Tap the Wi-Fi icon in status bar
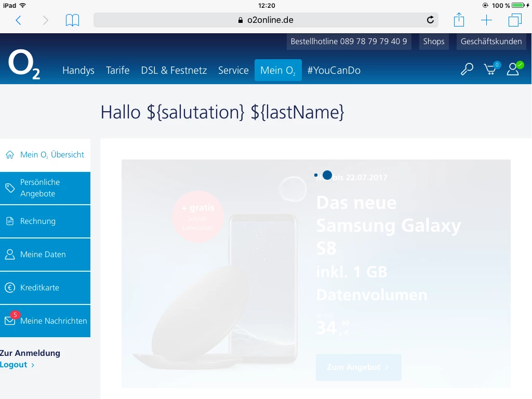 [x=23, y=5]
